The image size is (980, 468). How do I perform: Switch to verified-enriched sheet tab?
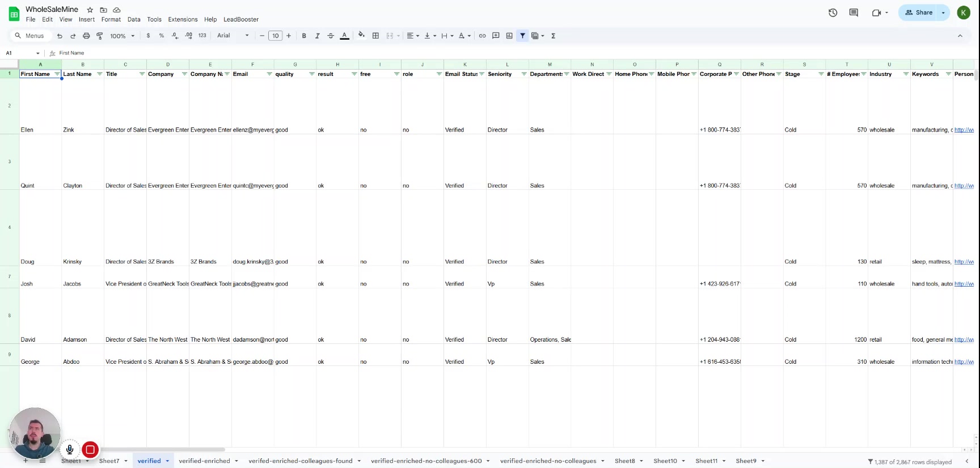pos(204,461)
